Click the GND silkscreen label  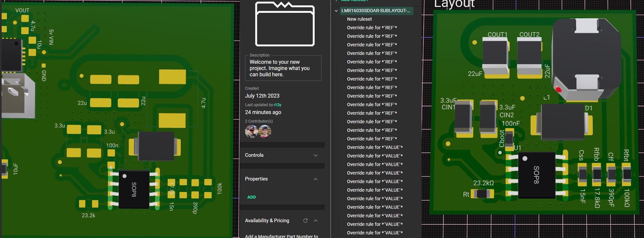point(44,76)
